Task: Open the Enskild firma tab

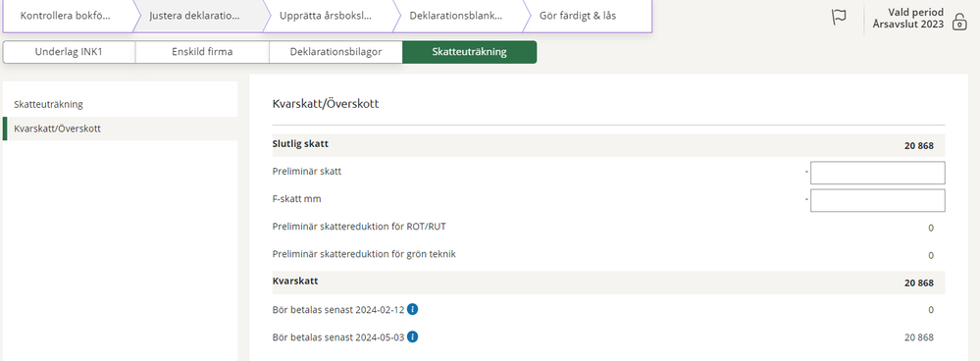Action: pos(202,52)
